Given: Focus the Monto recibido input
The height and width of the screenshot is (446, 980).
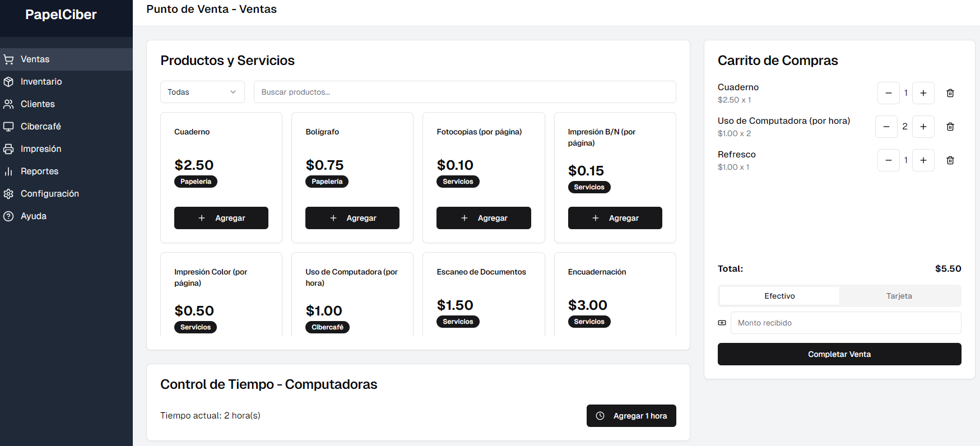Looking at the screenshot, I should pyautogui.click(x=846, y=323).
